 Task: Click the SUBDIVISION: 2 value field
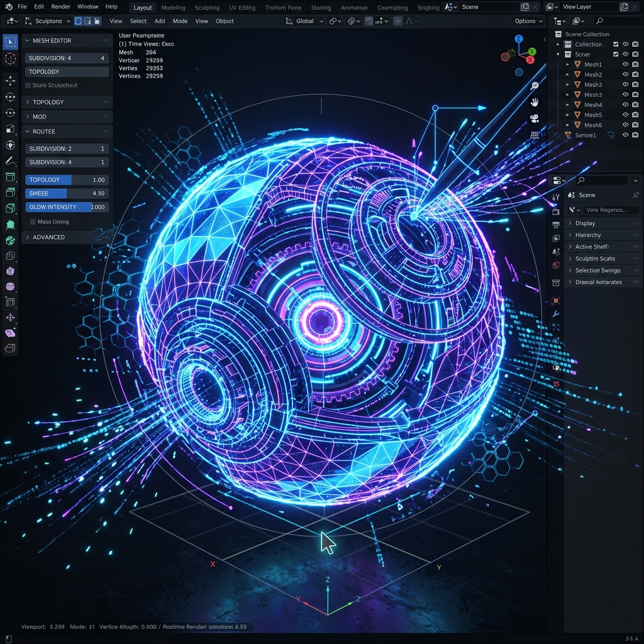click(67, 148)
